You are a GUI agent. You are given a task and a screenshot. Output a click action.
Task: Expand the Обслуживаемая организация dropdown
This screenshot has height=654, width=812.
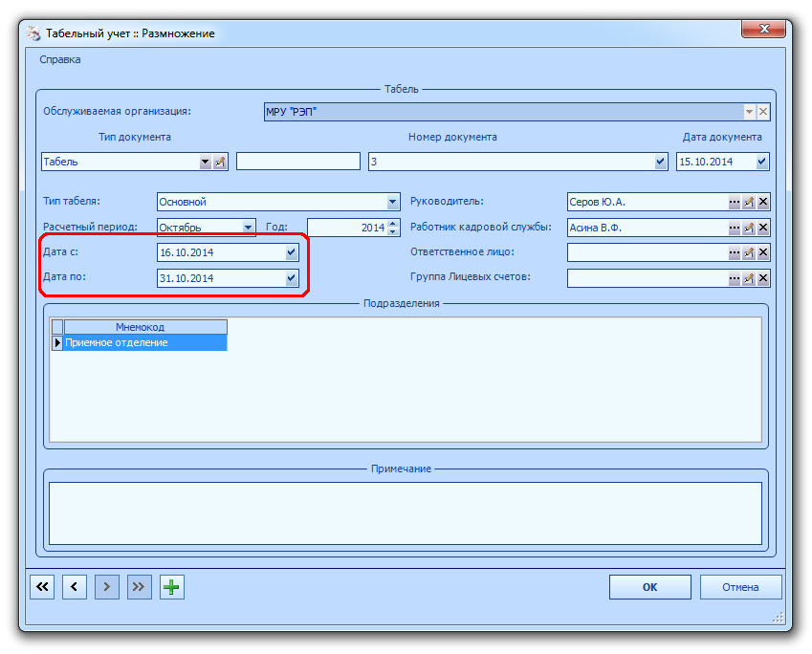tap(749, 111)
